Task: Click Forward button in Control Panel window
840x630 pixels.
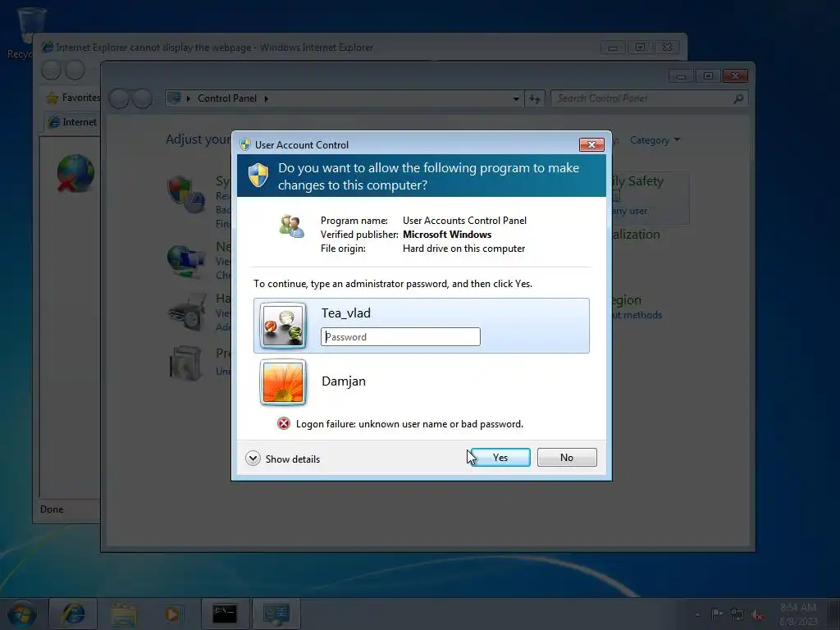Action: (142, 98)
